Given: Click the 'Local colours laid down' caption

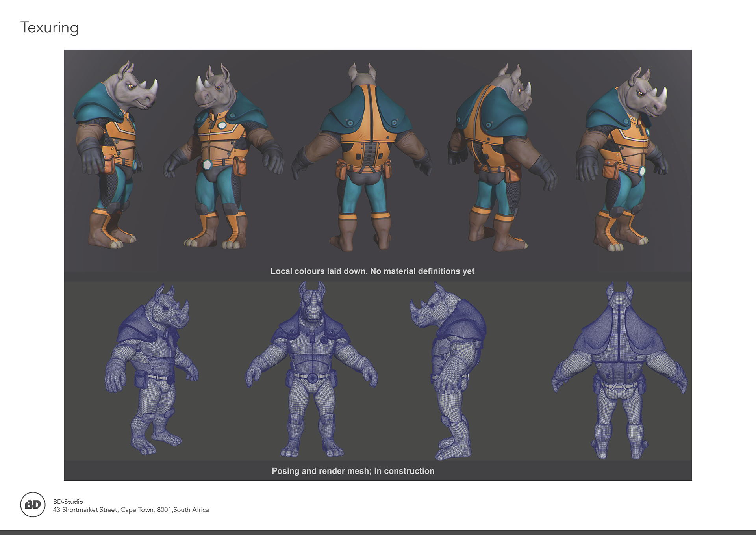Looking at the screenshot, I should [x=372, y=271].
